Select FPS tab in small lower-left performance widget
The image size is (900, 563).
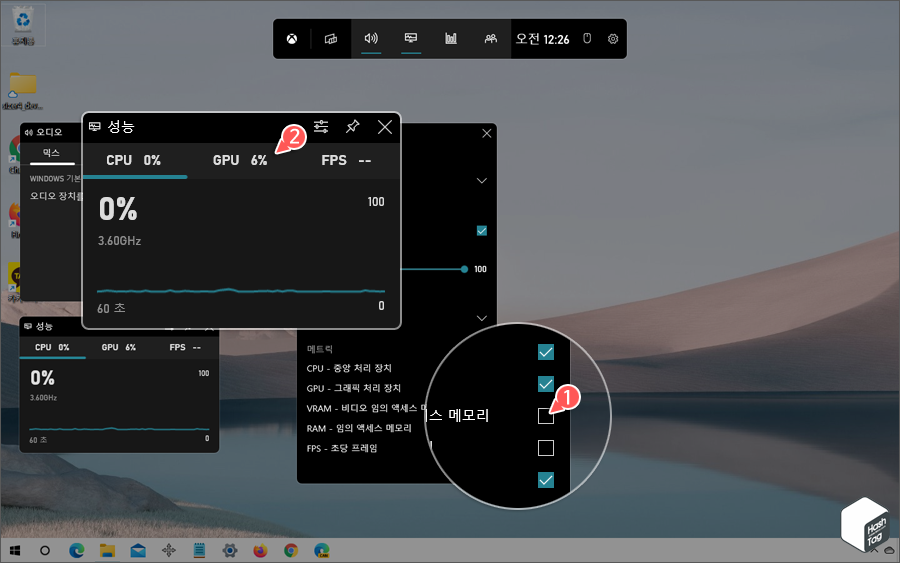coord(185,347)
